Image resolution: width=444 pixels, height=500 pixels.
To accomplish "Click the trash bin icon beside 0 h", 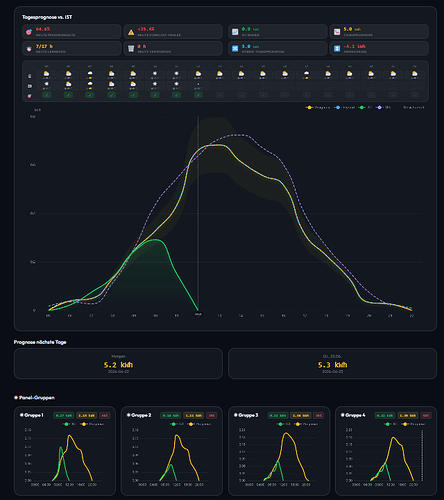I will point(131,49).
